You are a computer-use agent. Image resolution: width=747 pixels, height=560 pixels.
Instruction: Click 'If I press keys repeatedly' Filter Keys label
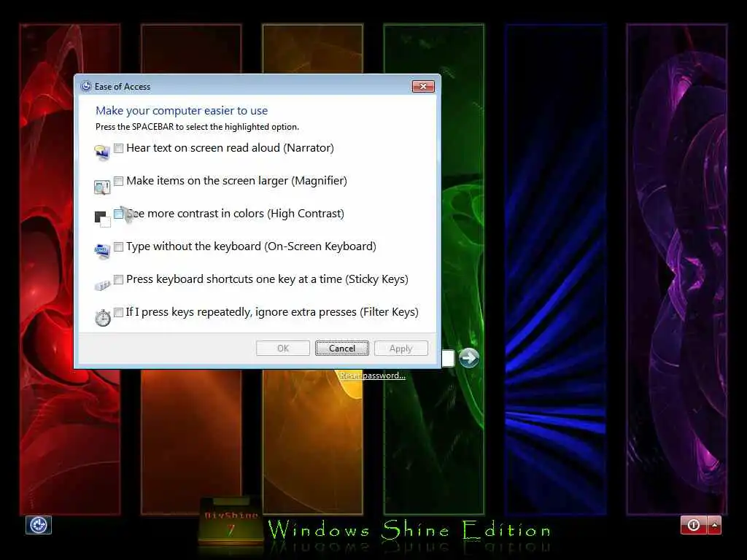click(x=272, y=312)
